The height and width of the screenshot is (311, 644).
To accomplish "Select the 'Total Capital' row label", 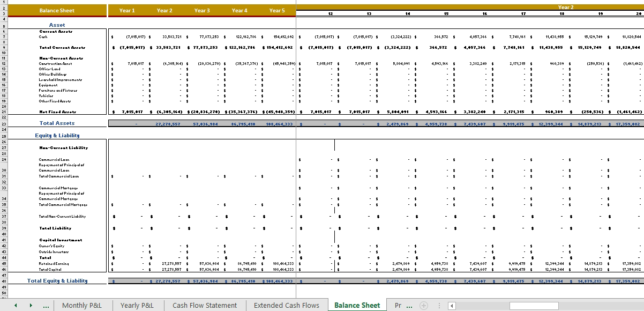I will (50, 269).
